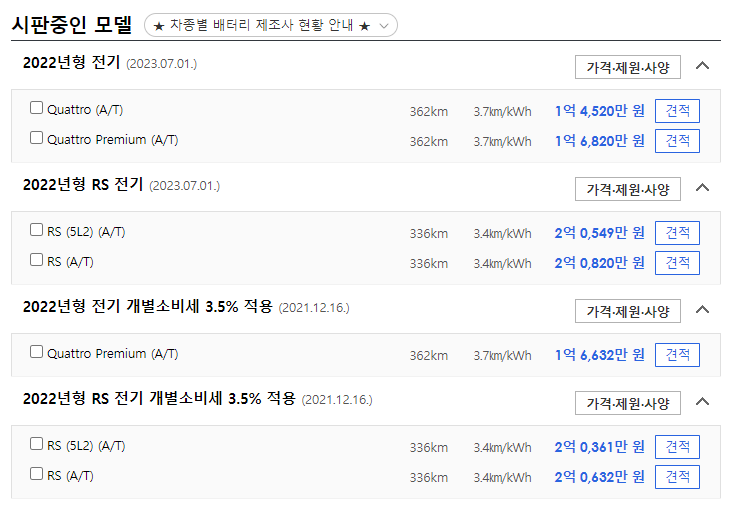Viewport: 738px width, 507px height.
Task: Check RS (A/T) 2억 0,632만 원 checkbox
Action: (x=36, y=474)
